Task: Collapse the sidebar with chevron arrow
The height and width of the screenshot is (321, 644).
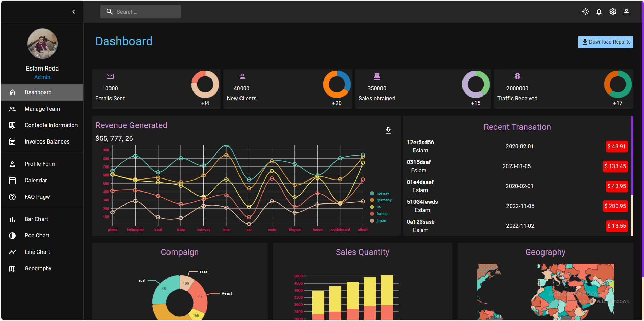Action: point(74,12)
